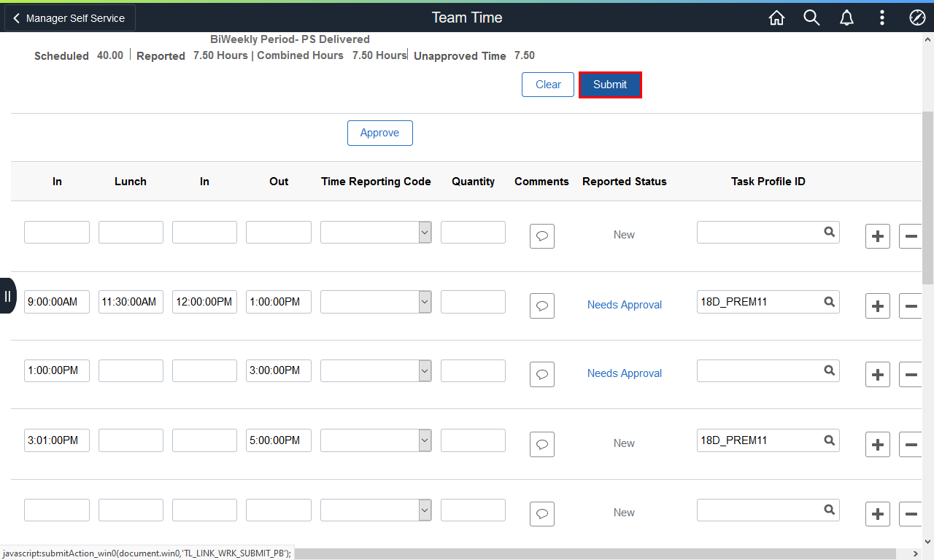Screen dimensions: 934x560
Task: Click the Task Profile ID column header
Action: click(x=768, y=182)
